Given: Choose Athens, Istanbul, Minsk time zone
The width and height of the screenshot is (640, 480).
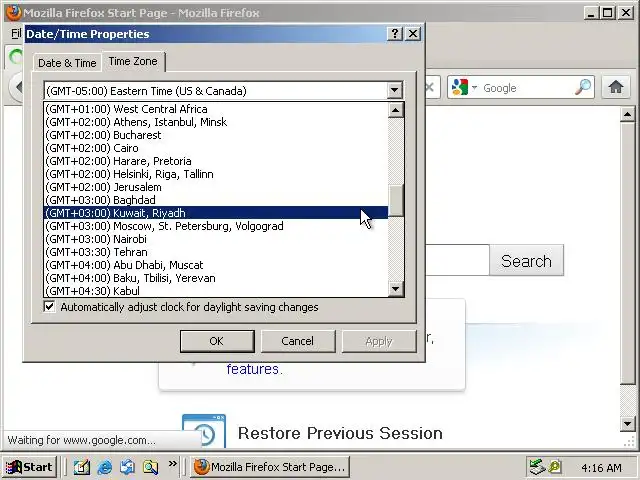Looking at the screenshot, I should 216,122.
